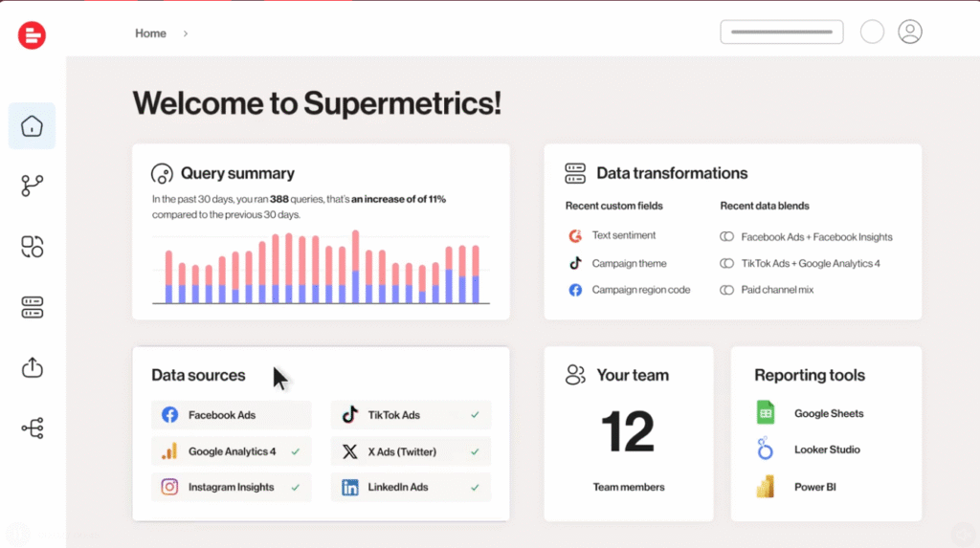
Task: Click the Google Sheets icon
Action: (766, 413)
